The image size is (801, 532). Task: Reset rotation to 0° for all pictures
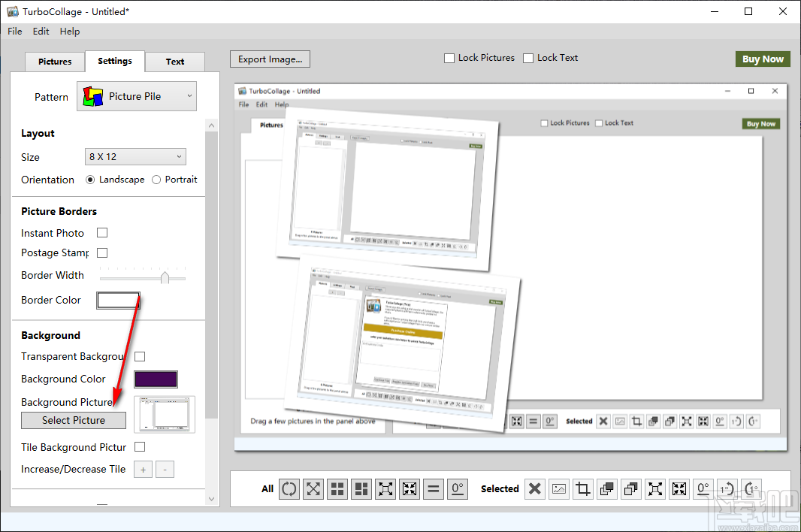point(457,489)
